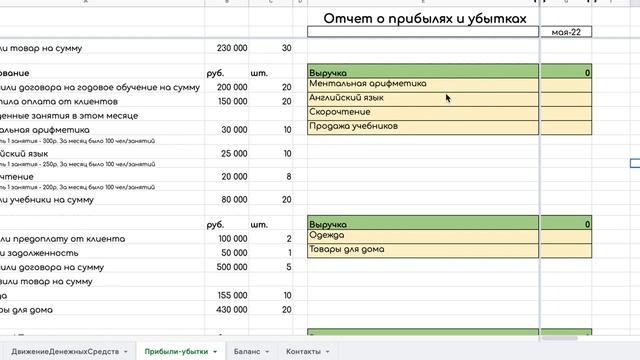The height and width of the screenshot is (360, 640).
Task: Select the cell with value 150 000
Action: 227,101
